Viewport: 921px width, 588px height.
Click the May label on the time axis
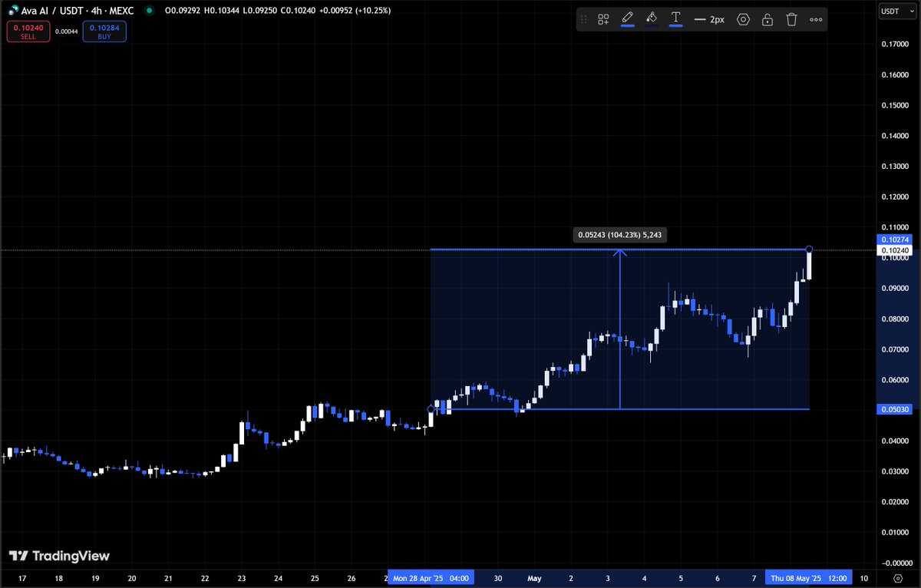(x=534, y=577)
